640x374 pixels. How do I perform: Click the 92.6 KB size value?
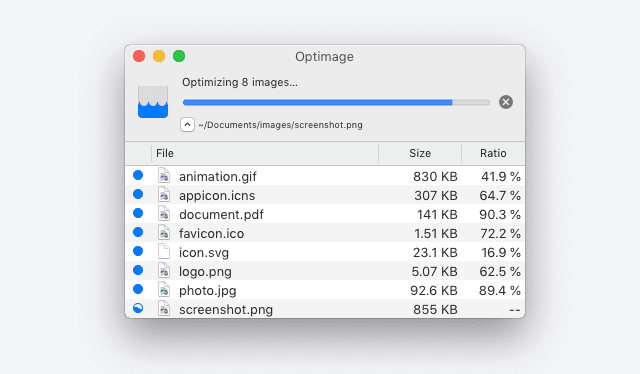[x=434, y=290]
